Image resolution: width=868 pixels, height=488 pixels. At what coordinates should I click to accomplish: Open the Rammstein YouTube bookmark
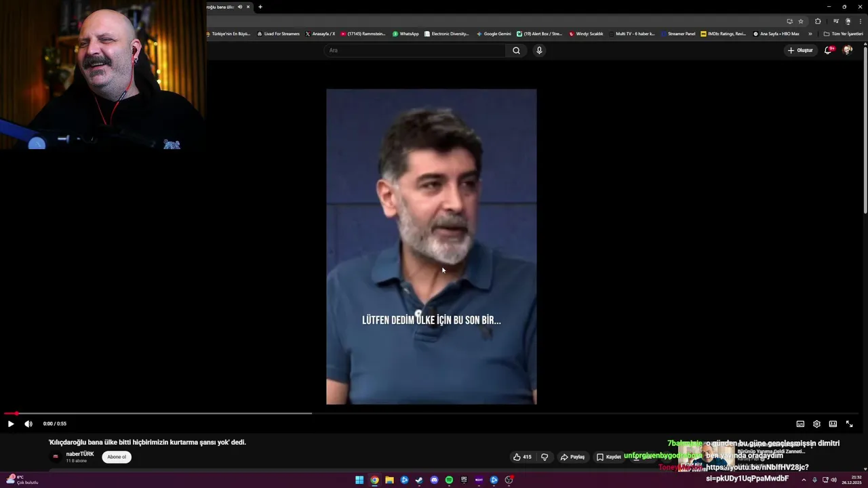(x=363, y=34)
